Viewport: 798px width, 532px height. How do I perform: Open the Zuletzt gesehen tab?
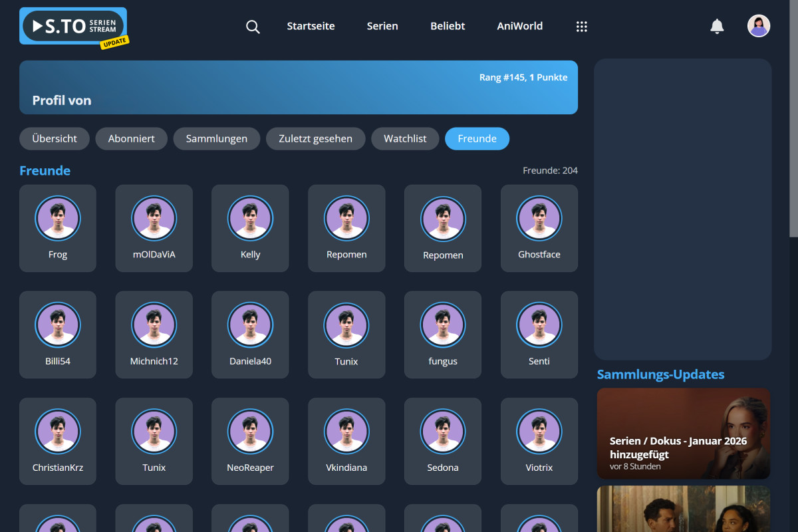click(x=315, y=138)
